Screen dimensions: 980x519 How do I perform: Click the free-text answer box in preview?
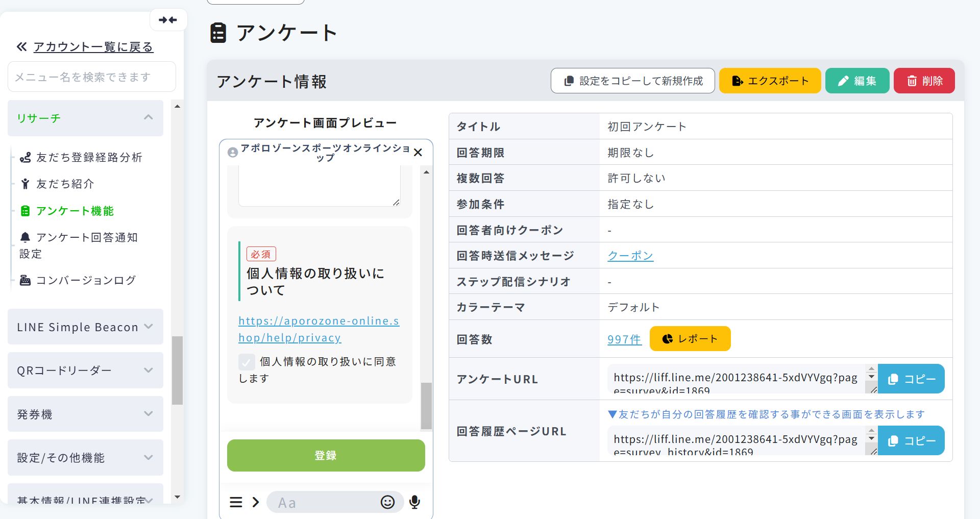tap(320, 187)
